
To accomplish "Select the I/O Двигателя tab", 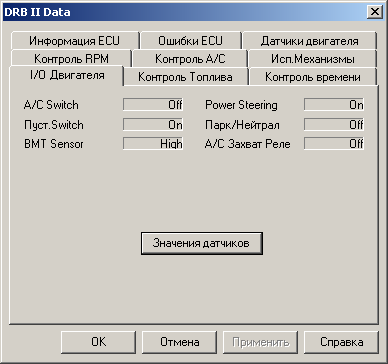I will pyautogui.click(x=67, y=75).
